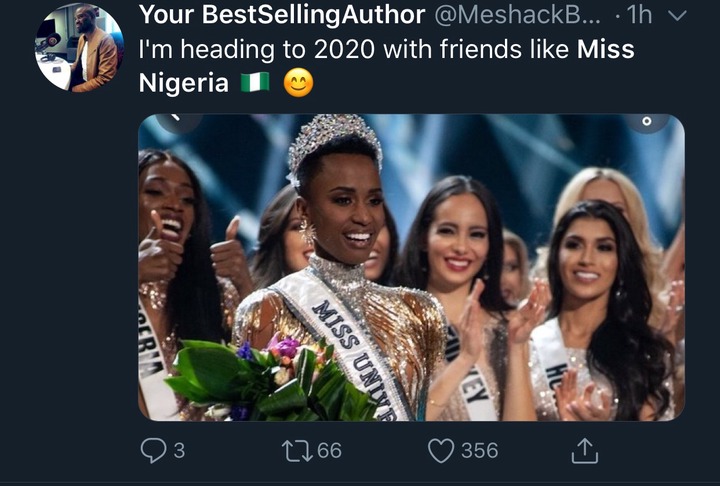Click the @MeshackB handle

[x=508, y=16]
